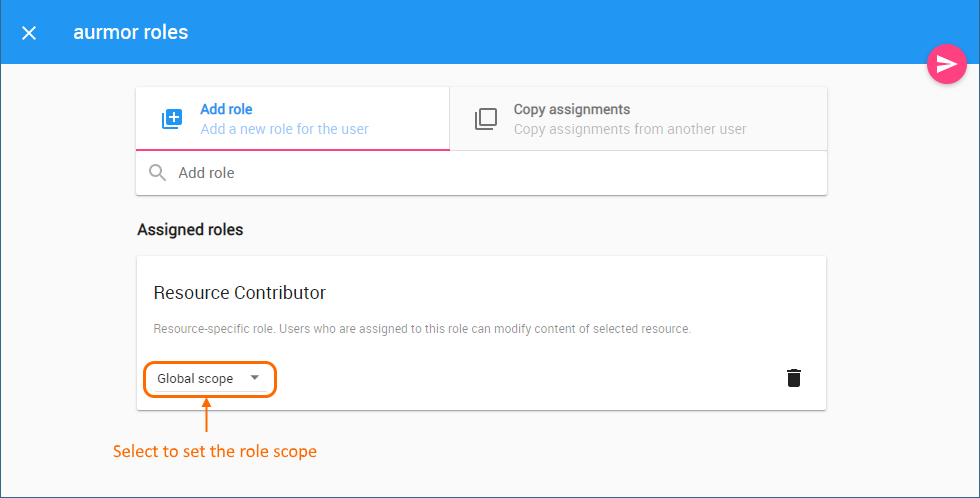Click the scope dropdown arrow

255,378
